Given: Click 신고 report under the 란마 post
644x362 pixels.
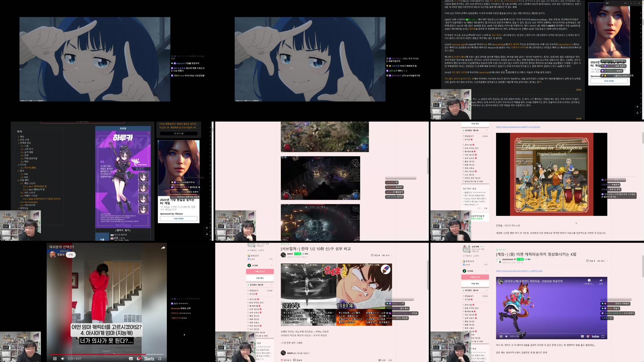Looking at the screenshot, I should click(x=390, y=360).
